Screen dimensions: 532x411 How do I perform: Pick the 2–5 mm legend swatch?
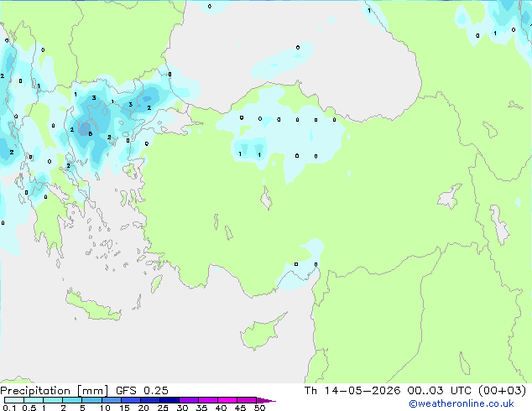pos(72,400)
